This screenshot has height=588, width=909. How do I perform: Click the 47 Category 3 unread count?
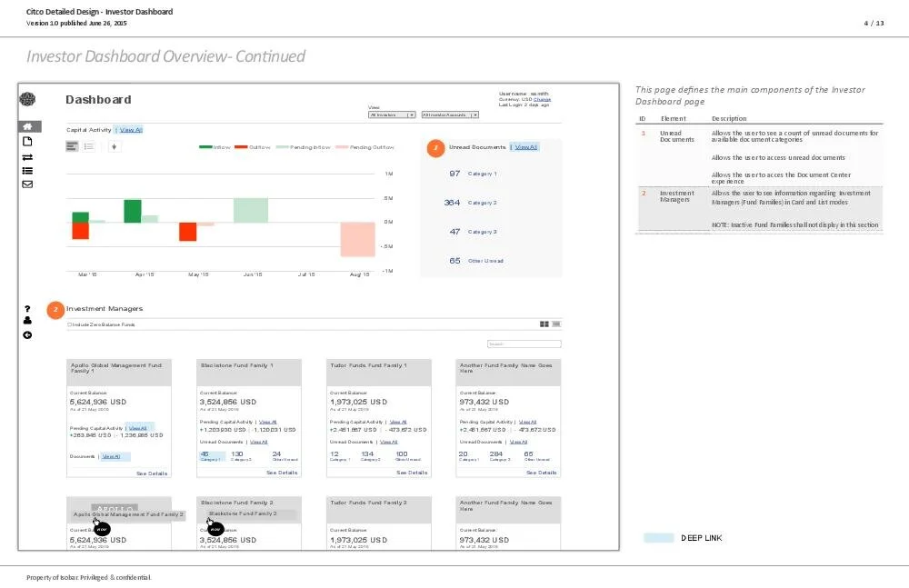[x=455, y=232]
